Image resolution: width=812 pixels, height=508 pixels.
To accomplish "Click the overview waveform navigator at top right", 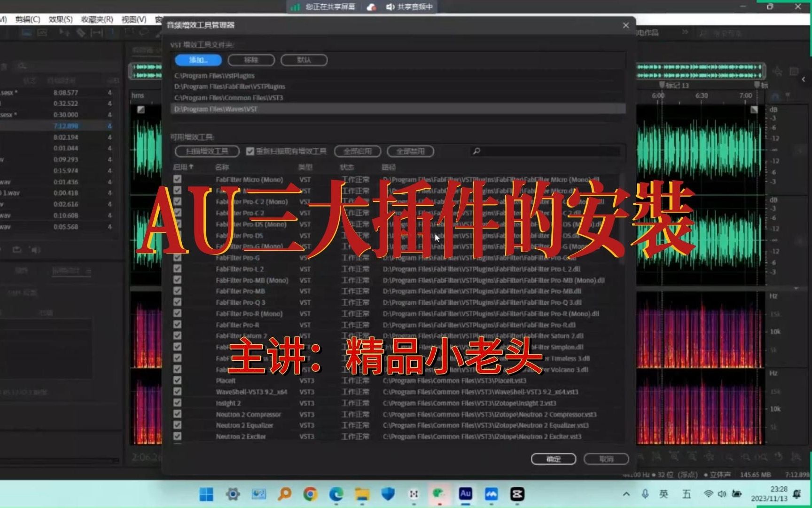I will (700, 71).
